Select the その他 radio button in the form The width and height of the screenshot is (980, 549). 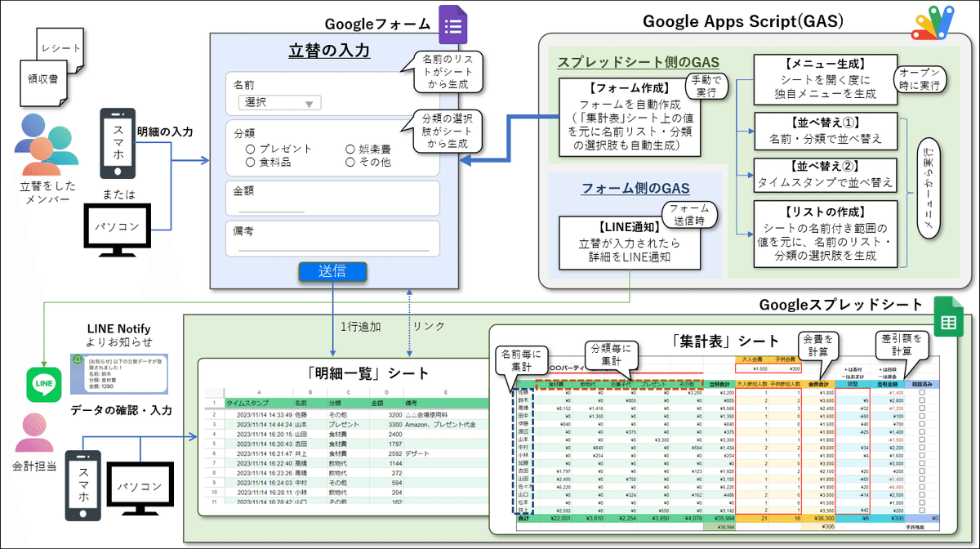click(x=350, y=162)
